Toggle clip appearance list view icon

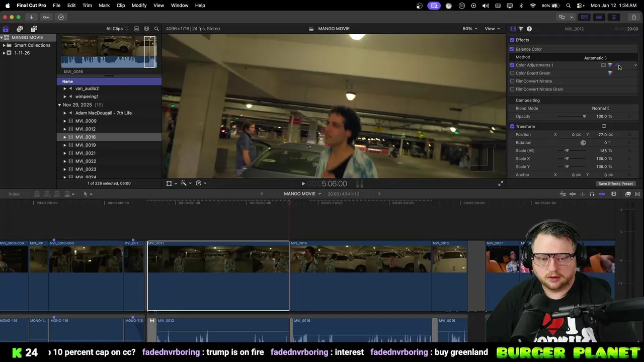click(x=136, y=29)
